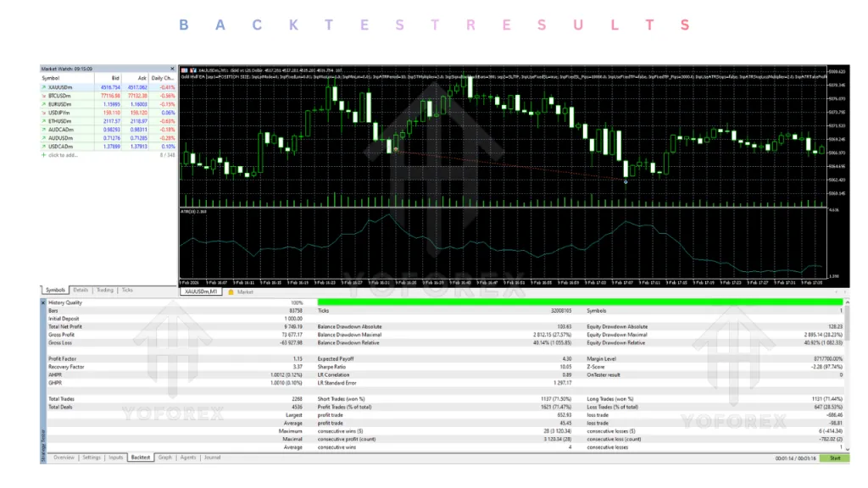Click the green plus icon to add symbol
Image resolution: width=868 pixels, height=488 pixels.
(x=44, y=155)
